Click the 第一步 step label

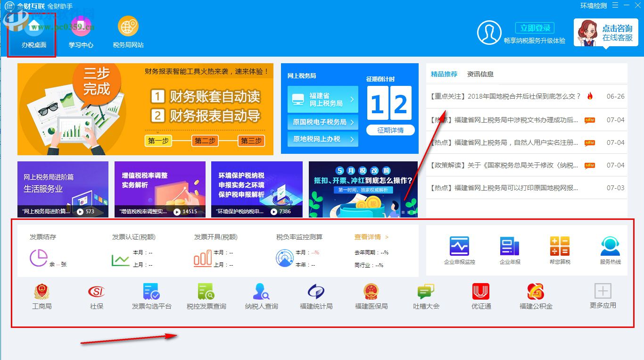tap(158, 141)
